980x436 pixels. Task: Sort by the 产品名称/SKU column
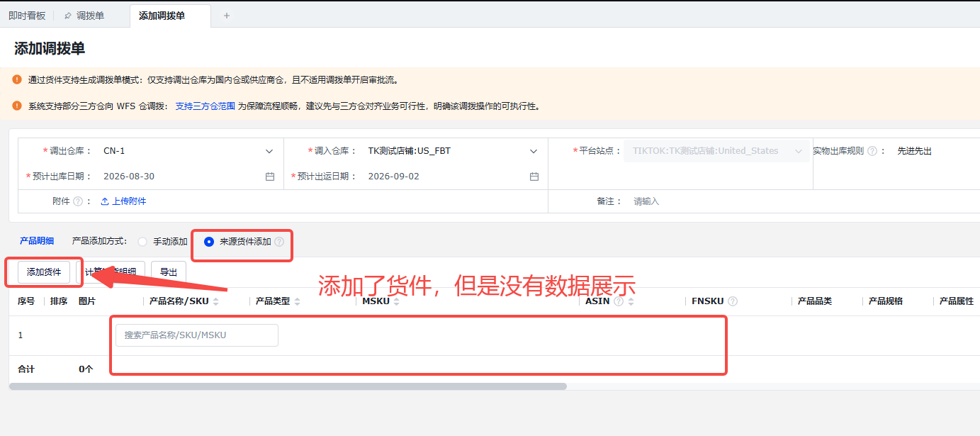(x=216, y=301)
